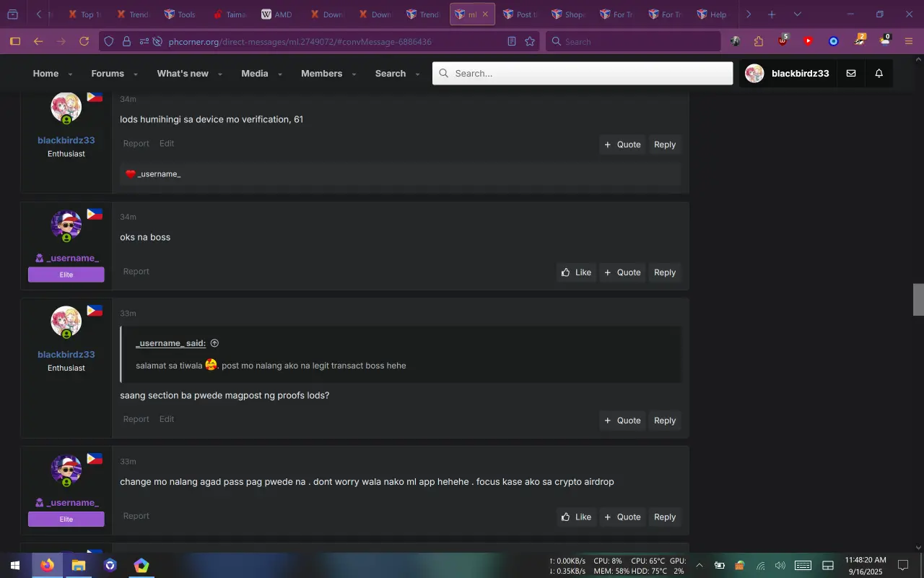The width and height of the screenshot is (924, 578).
Task: Open the Extensions puzzle icon
Action: click(x=758, y=41)
